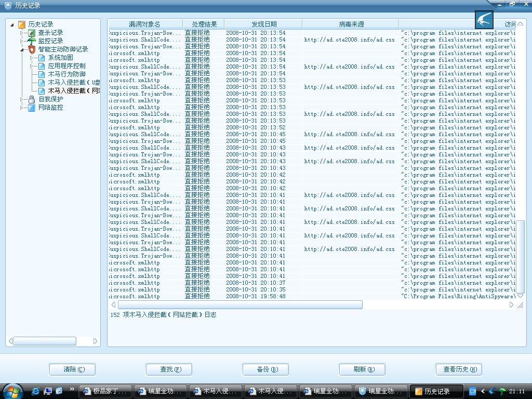Sort by 漏洞对象名 column header
Screen dimensions: 532x399
145,24
